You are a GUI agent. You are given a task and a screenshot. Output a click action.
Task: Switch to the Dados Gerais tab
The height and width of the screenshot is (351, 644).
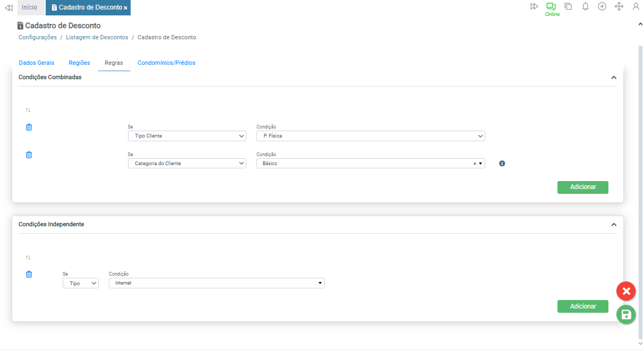(36, 63)
